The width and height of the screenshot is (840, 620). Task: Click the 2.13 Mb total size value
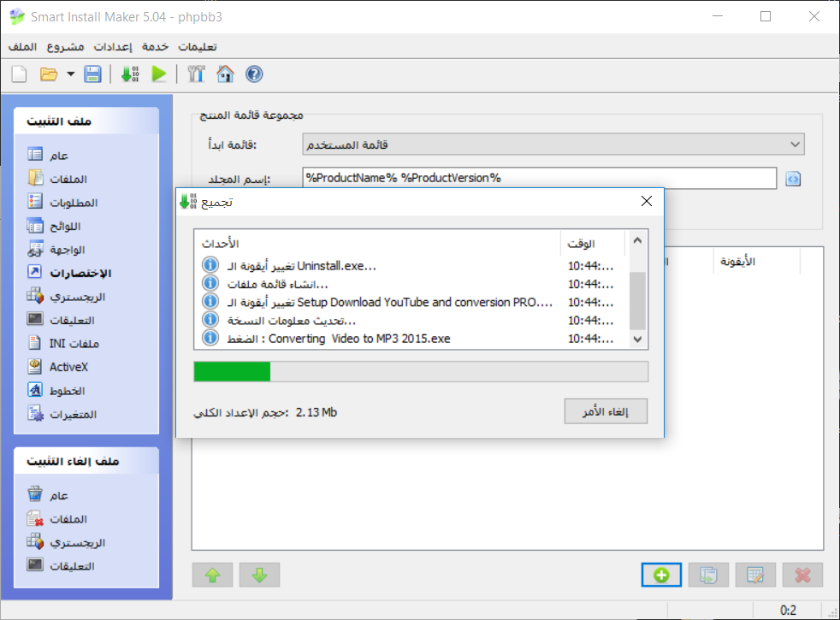coord(316,412)
